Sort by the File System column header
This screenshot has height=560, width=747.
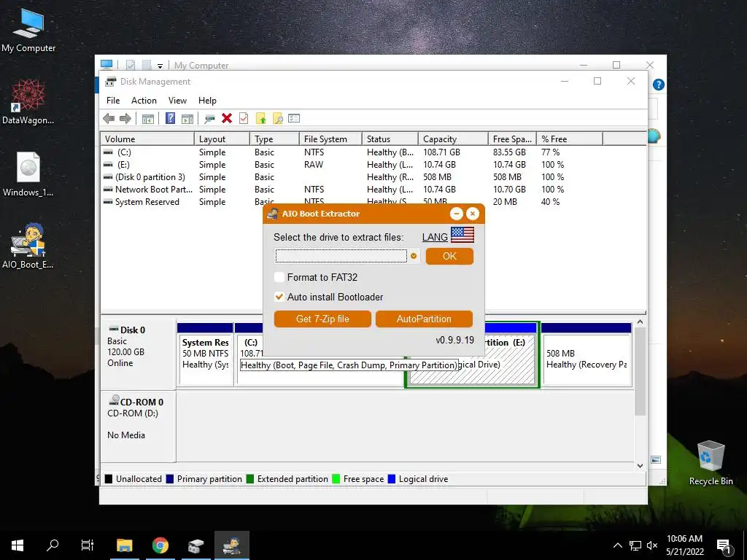(x=330, y=139)
